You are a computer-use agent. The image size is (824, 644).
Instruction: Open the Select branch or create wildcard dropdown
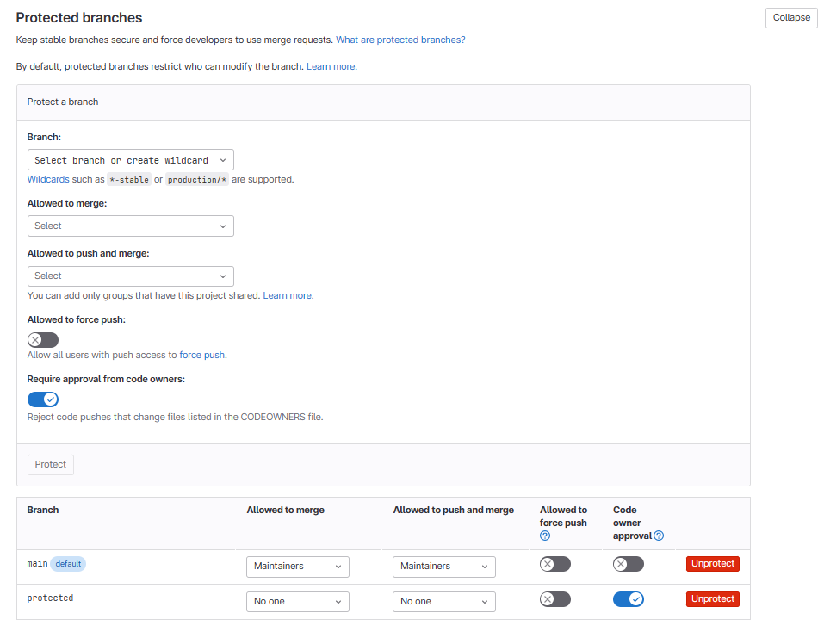tap(130, 160)
